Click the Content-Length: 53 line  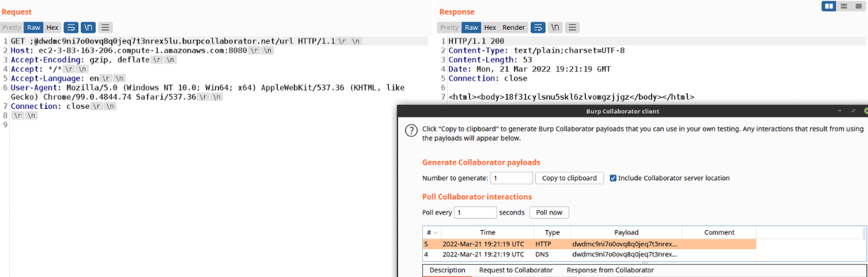coord(490,60)
